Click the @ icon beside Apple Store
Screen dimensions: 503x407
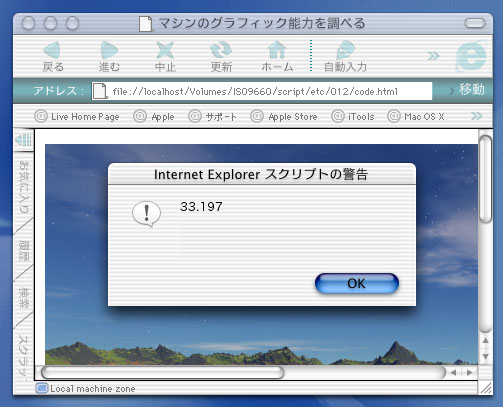pyautogui.click(x=257, y=116)
